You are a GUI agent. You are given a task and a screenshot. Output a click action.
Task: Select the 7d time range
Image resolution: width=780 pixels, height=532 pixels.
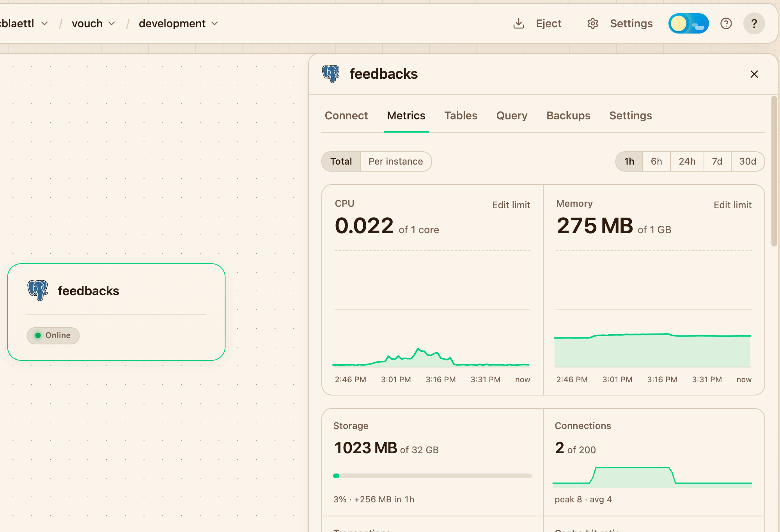point(717,161)
